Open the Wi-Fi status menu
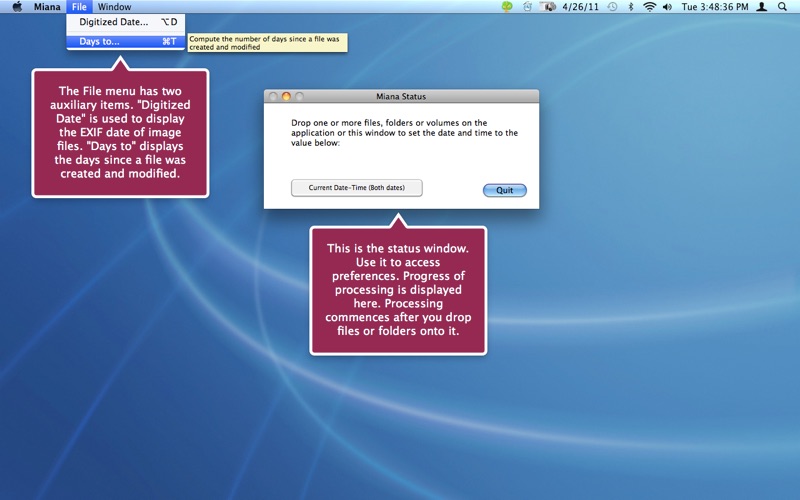 [x=649, y=7]
